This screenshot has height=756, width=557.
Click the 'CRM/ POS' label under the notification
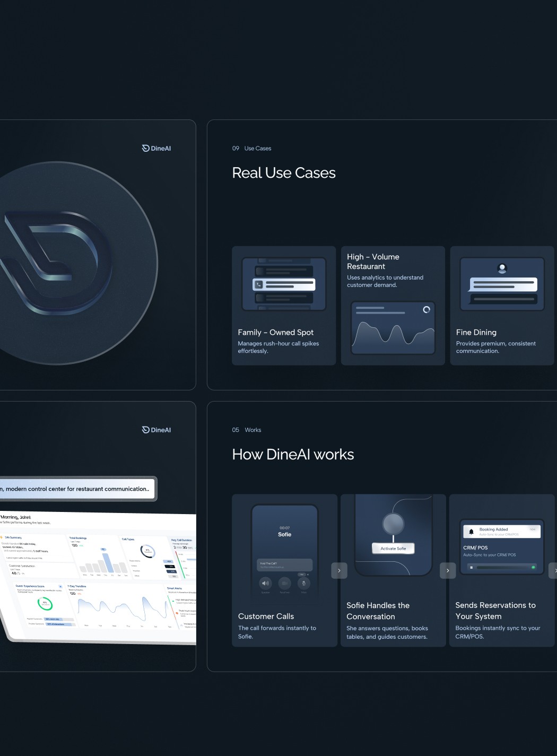click(475, 548)
